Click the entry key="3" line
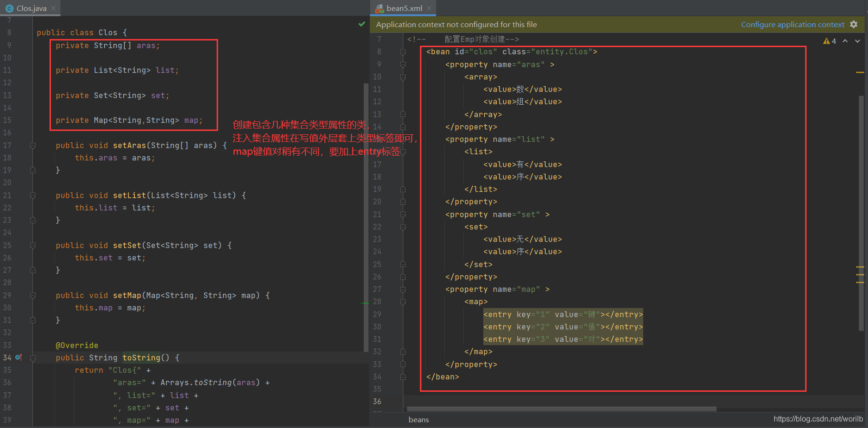This screenshot has height=428, width=868. click(x=563, y=339)
